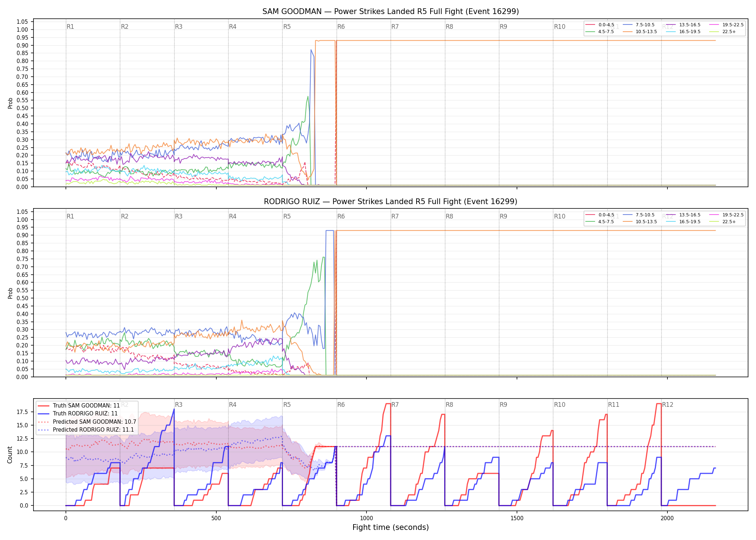This screenshot has width=756, height=540.
Task: Click the 22.5+ legend entry in Ruiz chart
Action: 723,222
